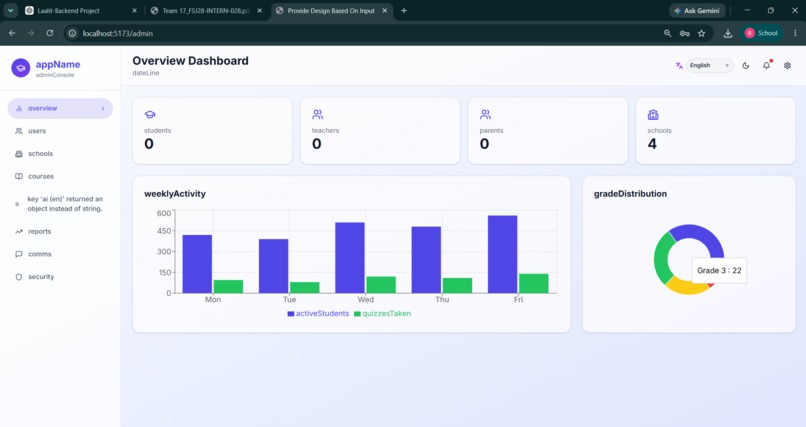
Task: Click the parents card people icon
Action: click(485, 114)
